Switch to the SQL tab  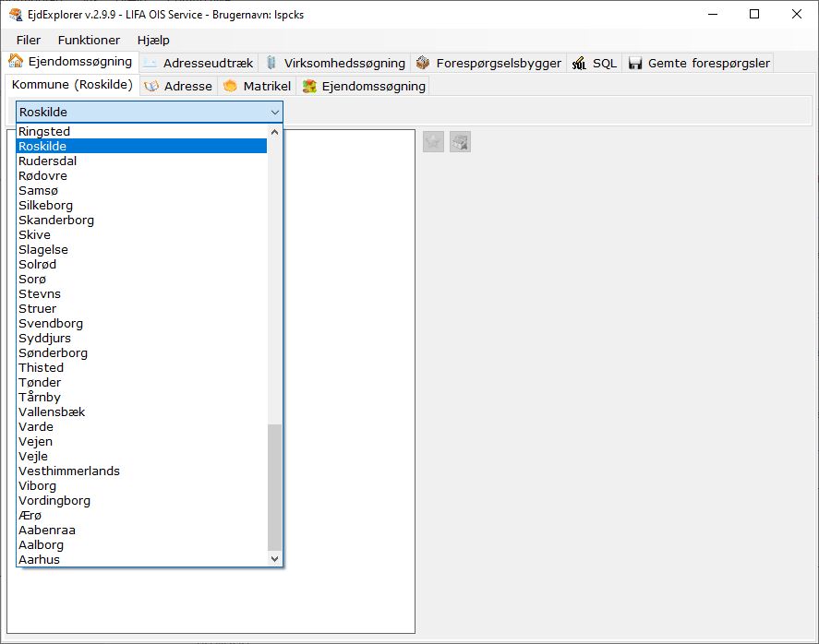pyautogui.click(x=595, y=63)
